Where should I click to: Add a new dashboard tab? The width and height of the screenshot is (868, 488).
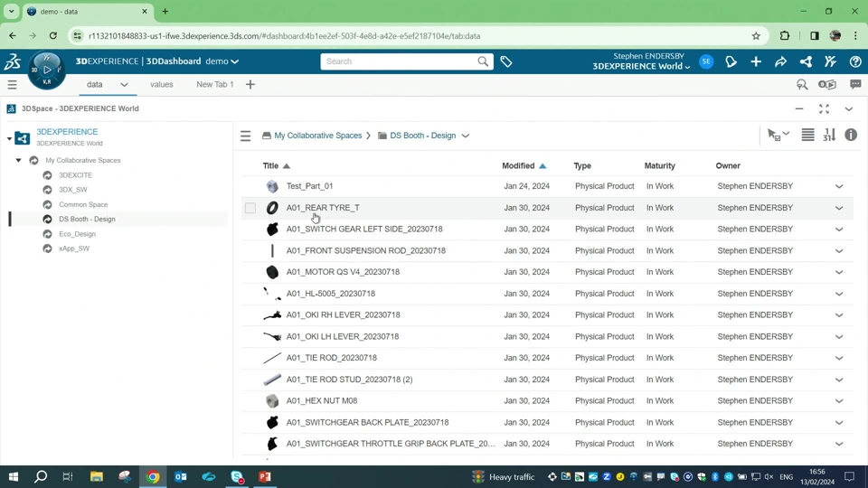(x=250, y=85)
